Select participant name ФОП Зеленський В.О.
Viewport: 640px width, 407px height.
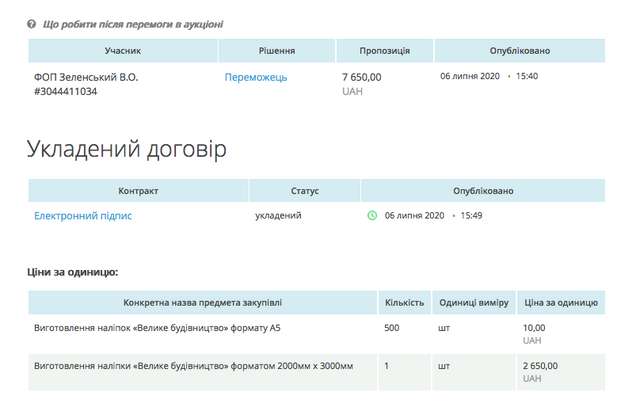tap(86, 77)
